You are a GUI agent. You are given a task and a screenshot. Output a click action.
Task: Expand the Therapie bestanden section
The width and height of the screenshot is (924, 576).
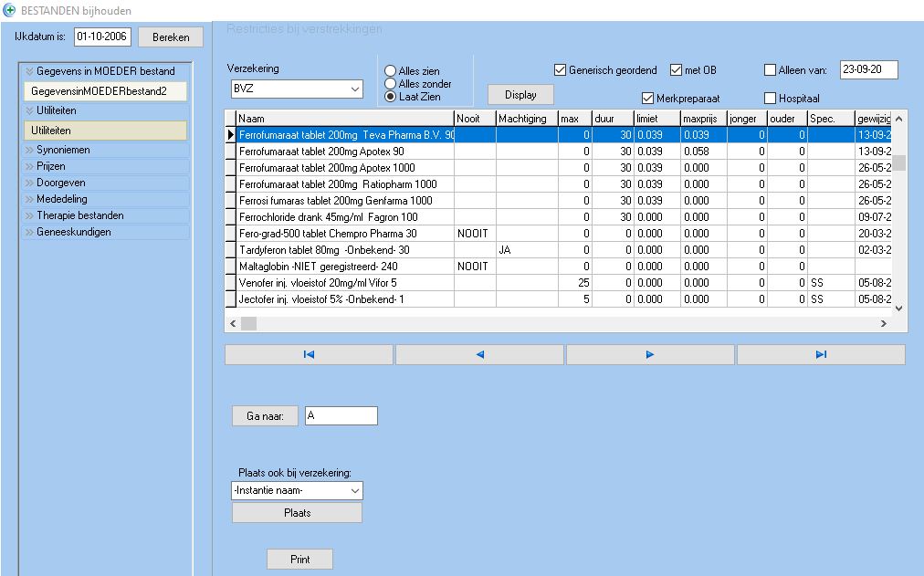click(x=106, y=215)
